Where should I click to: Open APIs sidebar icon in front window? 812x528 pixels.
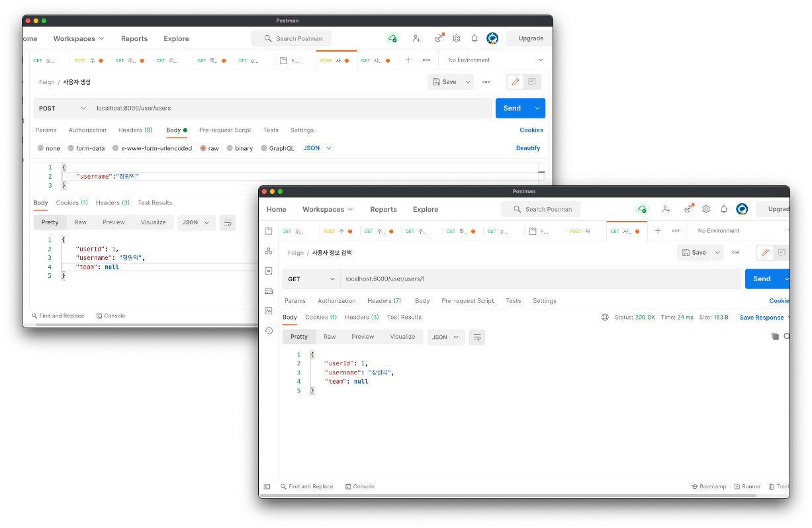[268, 251]
